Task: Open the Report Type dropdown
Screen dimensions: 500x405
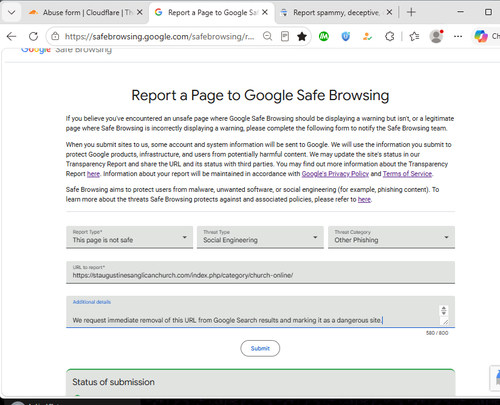Action: [129, 237]
